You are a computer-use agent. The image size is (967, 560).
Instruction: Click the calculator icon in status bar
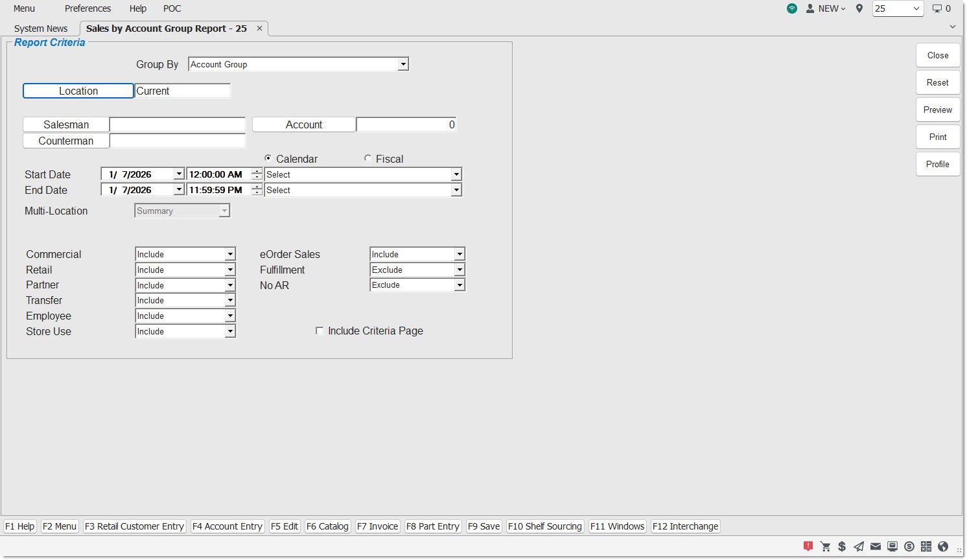pyautogui.click(x=926, y=546)
